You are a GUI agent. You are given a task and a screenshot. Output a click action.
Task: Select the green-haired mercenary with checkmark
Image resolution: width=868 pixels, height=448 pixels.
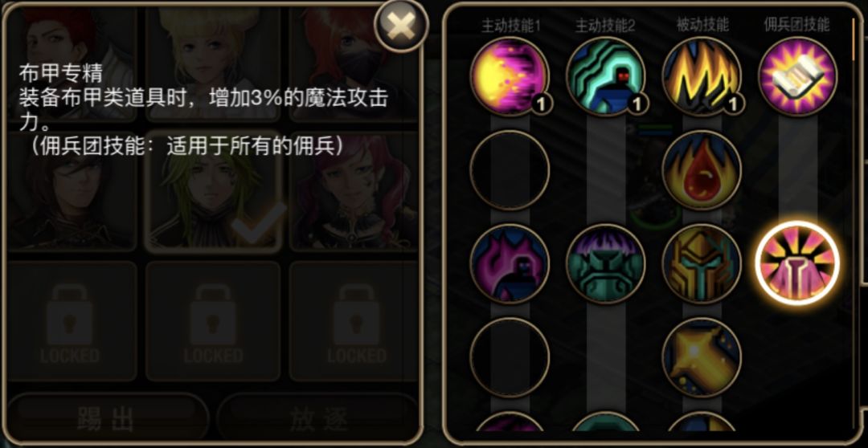click(x=214, y=193)
